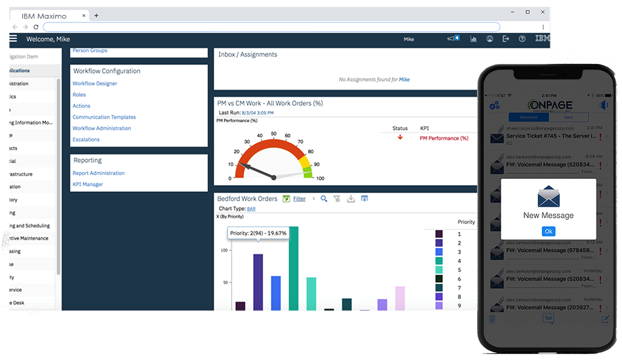Open Communication Templates link

(x=104, y=117)
